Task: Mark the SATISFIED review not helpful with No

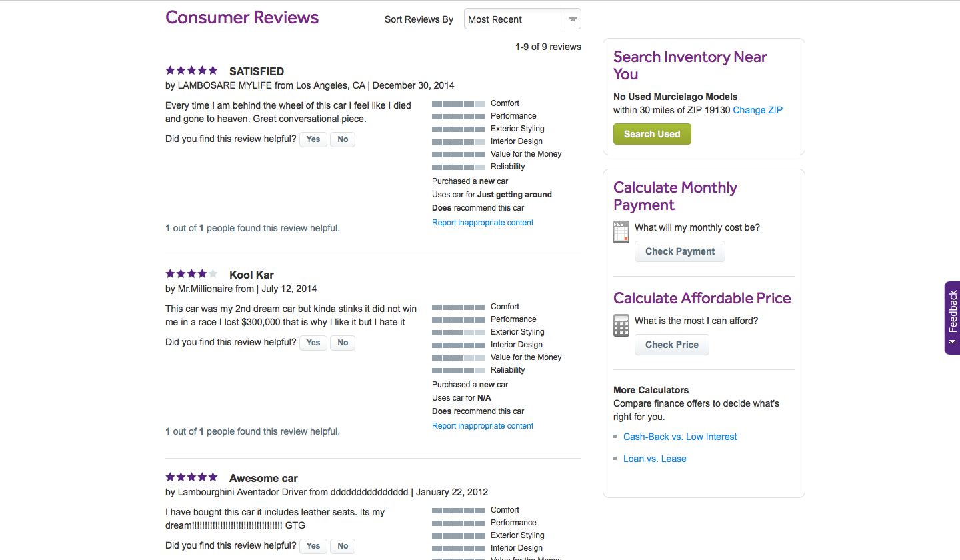Action: click(343, 139)
